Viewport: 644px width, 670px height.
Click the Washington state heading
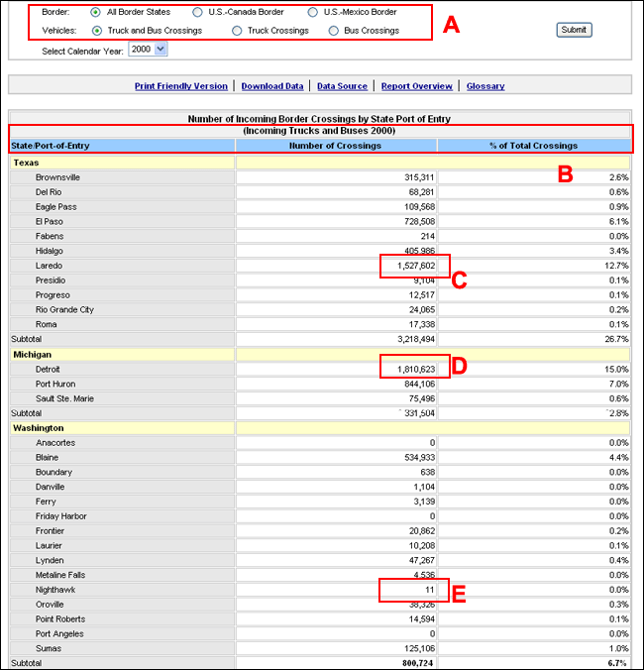tap(39, 428)
